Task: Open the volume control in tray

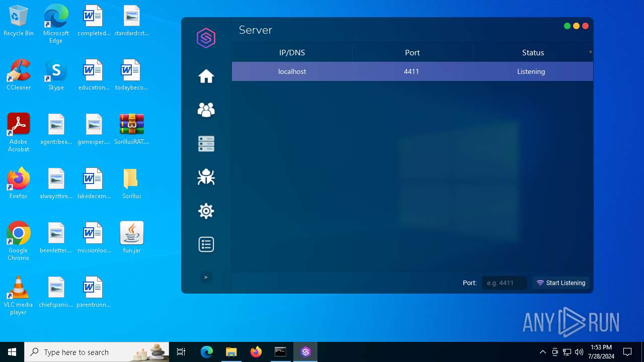Action: tap(579, 352)
